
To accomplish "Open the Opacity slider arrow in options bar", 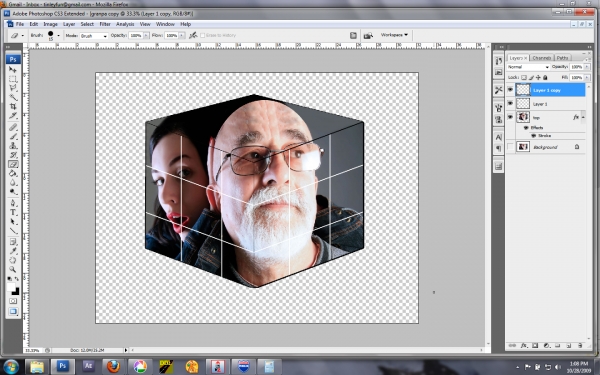I will pyautogui.click(x=146, y=36).
